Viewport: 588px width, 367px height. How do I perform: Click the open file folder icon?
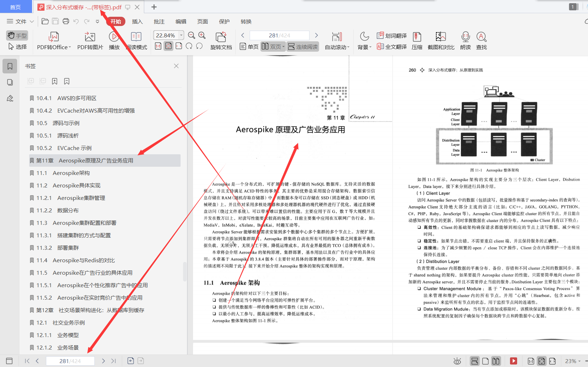coord(45,21)
